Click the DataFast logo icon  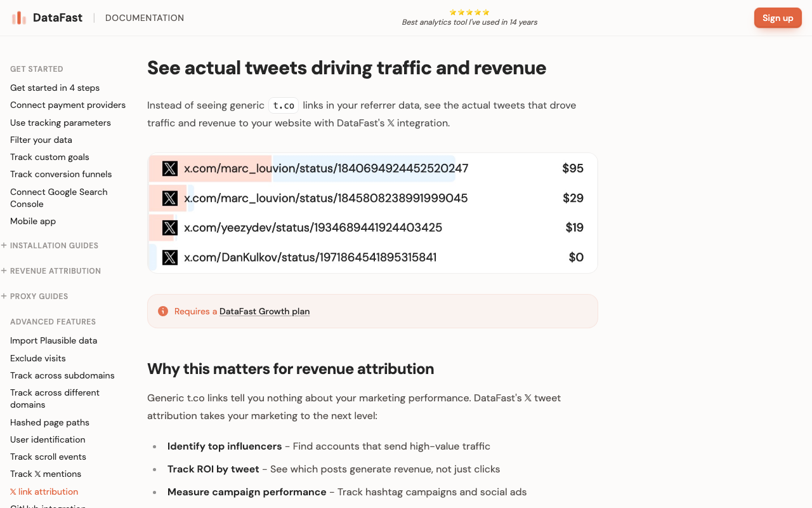pos(19,18)
